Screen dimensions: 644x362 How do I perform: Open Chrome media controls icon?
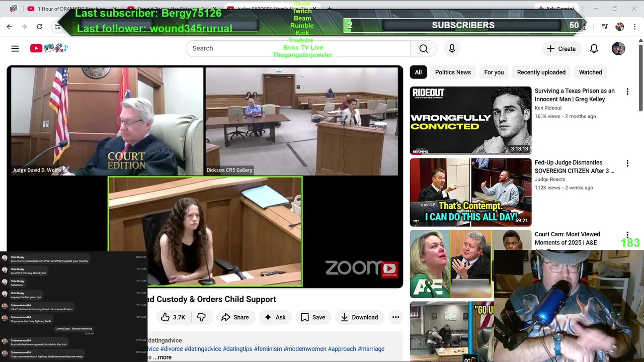pyautogui.click(x=605, y=27)
